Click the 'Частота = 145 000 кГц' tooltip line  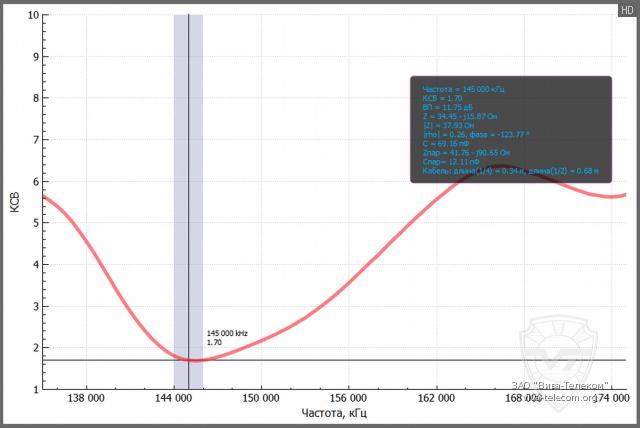463,89
